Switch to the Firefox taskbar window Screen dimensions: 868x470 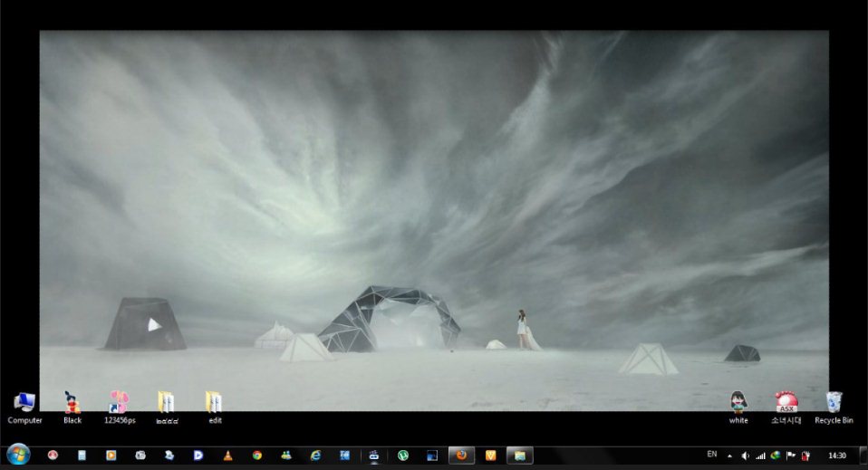[461, 456]
